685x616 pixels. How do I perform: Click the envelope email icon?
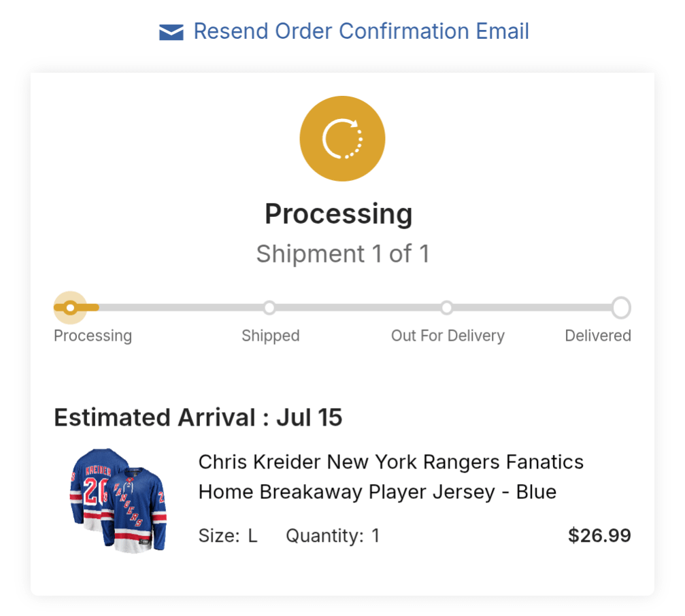click(172, 31)
